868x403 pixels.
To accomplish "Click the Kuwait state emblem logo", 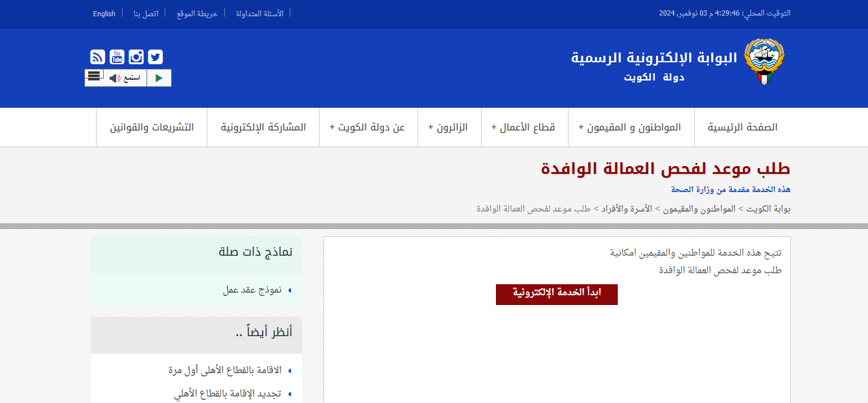I will (763, 61).
